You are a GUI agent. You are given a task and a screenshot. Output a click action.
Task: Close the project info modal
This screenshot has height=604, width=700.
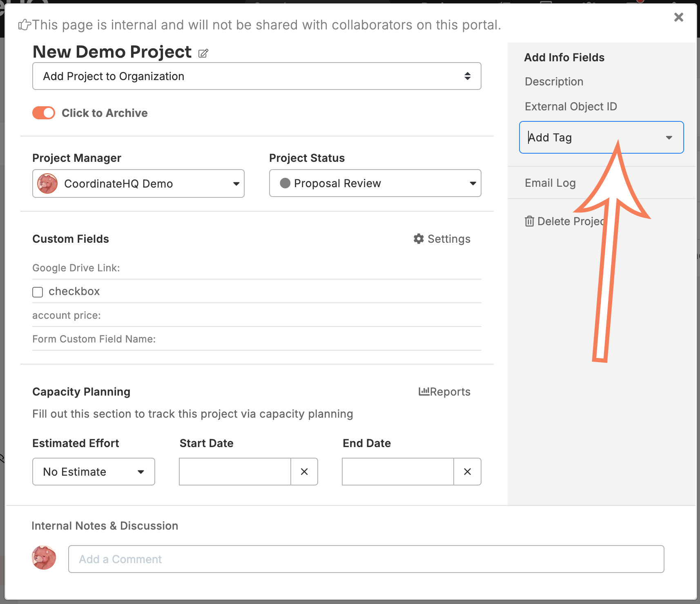click(x=678, y=17)
